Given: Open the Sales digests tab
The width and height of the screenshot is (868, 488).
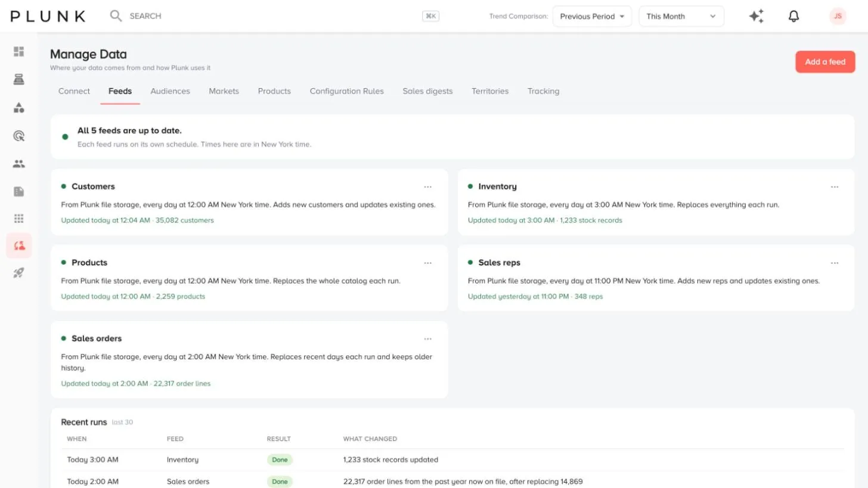Looking at the screenshot, I should (x=427, y=91).
